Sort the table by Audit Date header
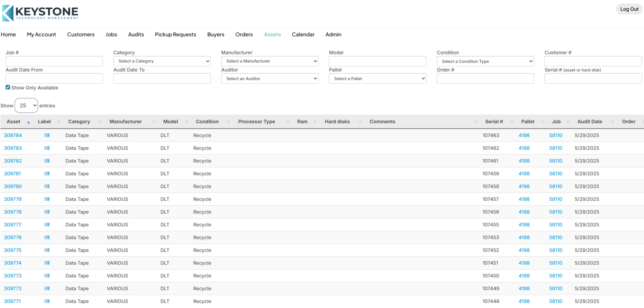 [589, 122]
